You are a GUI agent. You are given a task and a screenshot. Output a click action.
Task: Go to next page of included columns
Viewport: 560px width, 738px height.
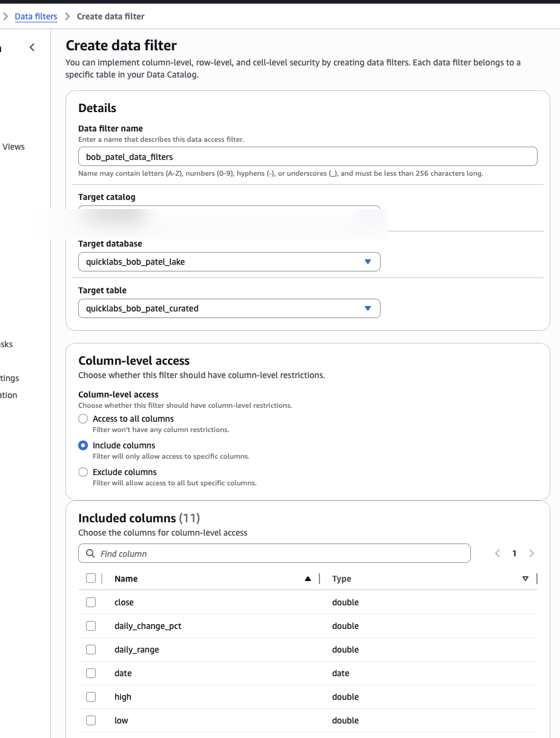click(532, 553)
